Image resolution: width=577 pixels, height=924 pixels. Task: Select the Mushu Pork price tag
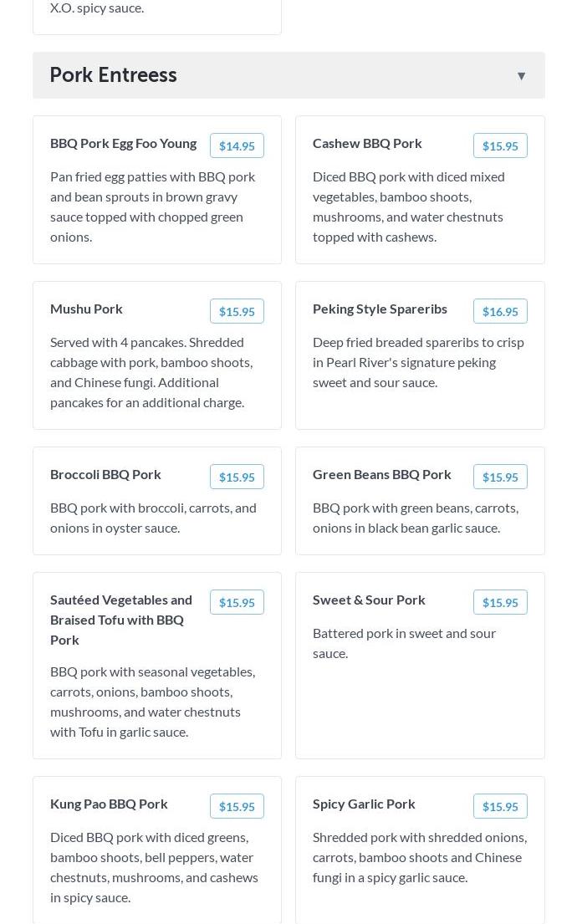(x=237, y=311)
